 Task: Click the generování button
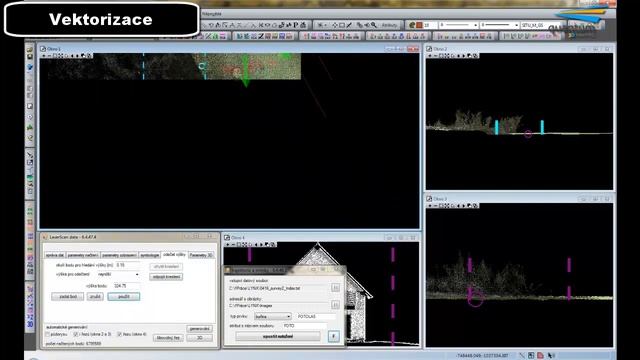(200, 329)
